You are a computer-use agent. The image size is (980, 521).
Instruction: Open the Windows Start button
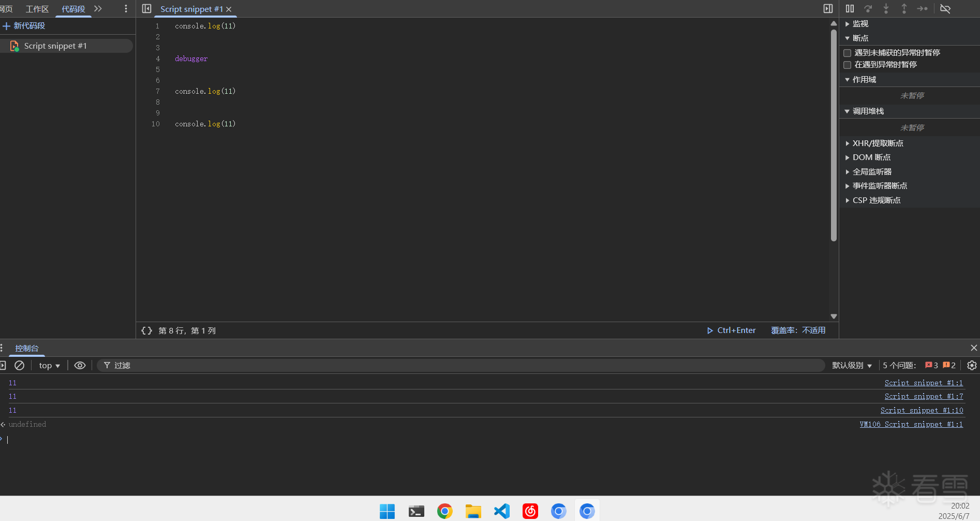point(387,511)
